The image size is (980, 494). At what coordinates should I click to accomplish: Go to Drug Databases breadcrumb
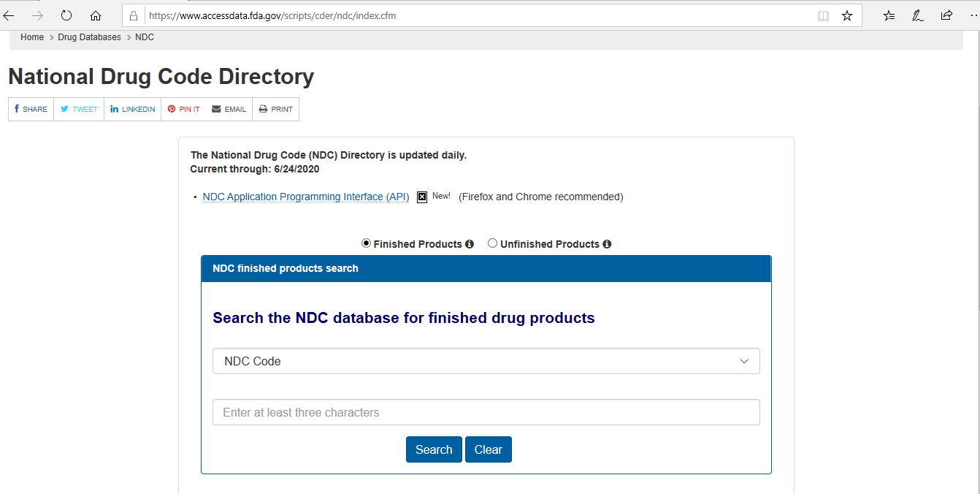[x=89, y=37]
